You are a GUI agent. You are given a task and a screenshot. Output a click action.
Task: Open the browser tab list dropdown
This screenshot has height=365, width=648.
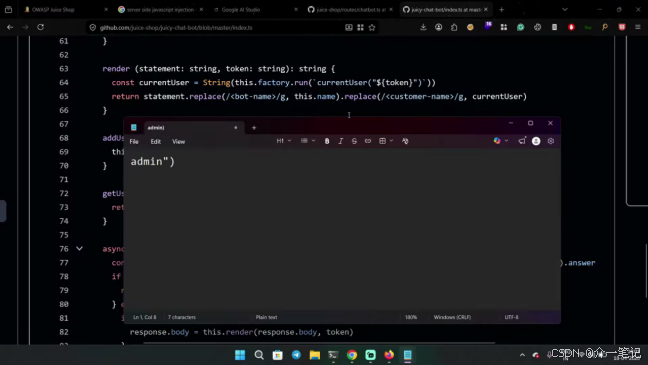[x=565, y=10]
